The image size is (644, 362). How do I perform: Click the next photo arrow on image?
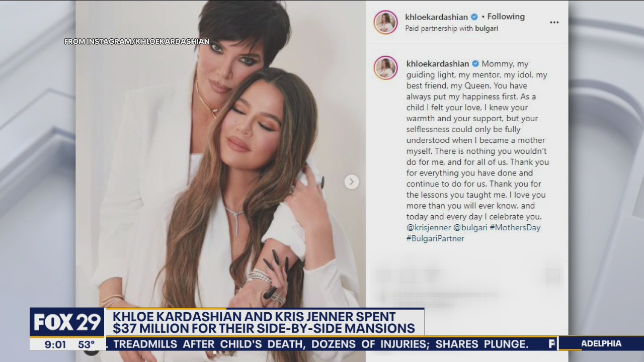(x=352, y=182)
